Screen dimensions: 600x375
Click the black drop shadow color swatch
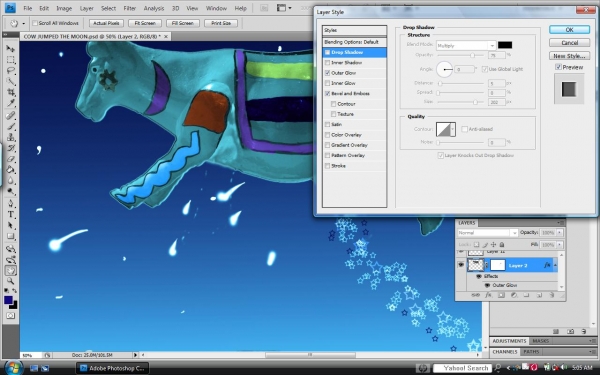[505, 45]
